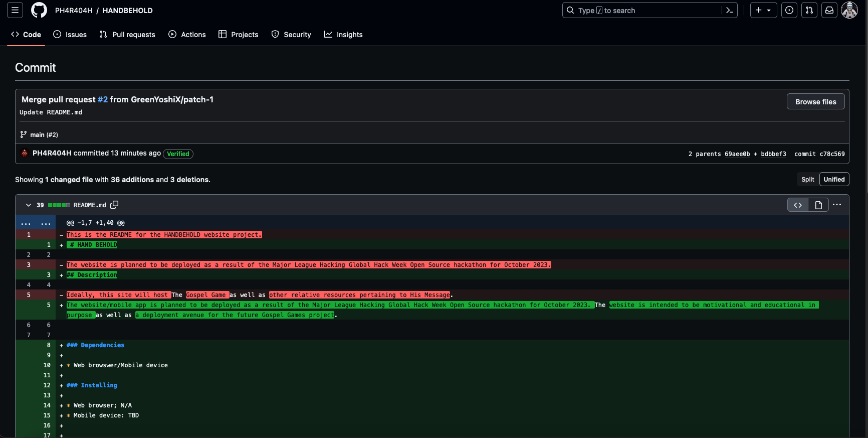This screenshot has width=868, height=438.
Task: Click commit hash c78c569 text
Action: [832, 154]
